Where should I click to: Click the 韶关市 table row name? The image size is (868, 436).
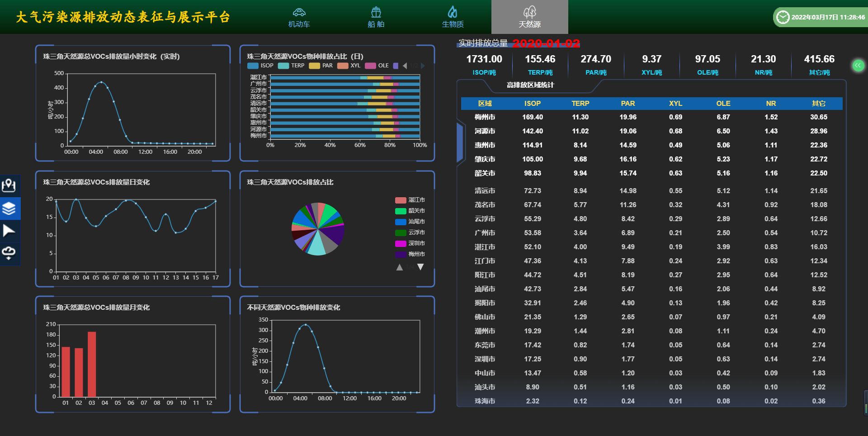coord(485,173)
